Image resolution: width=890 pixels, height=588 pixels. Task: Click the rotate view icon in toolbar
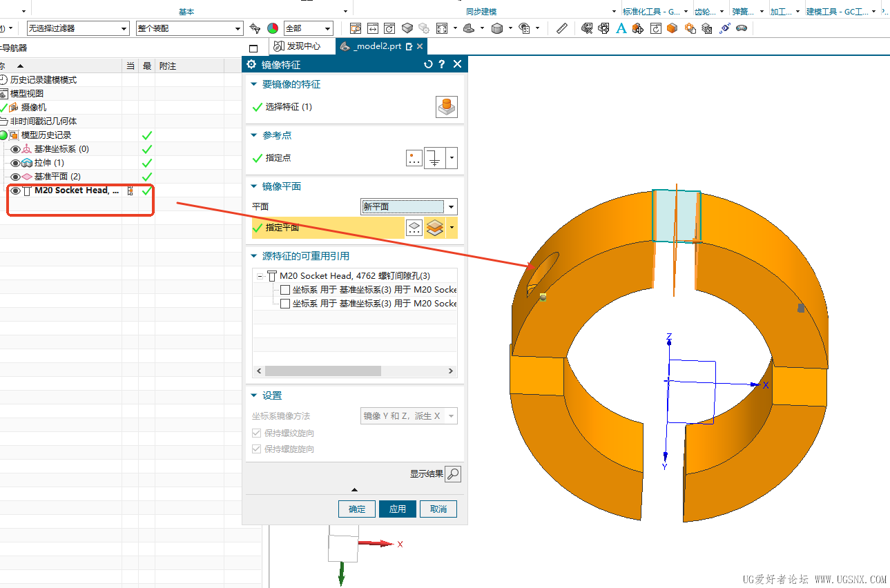(x=390, y=28)
